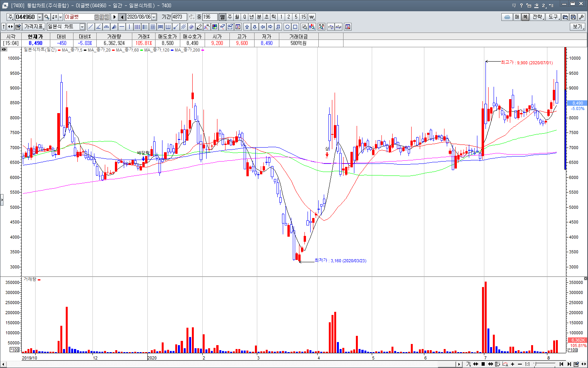Screen dimensions: 588x368
Task: Click the bottom horizontal chart scrollbar thumb
Action: pos(446,364)
